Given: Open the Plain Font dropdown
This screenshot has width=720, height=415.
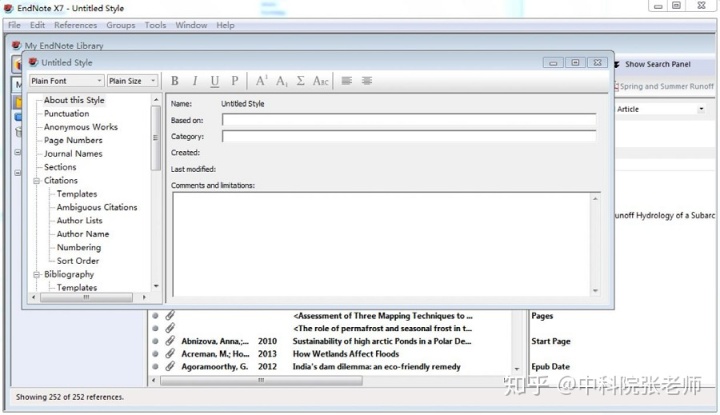Looking at the screenshot, I should pyautogui.click(x=67, y=81).
